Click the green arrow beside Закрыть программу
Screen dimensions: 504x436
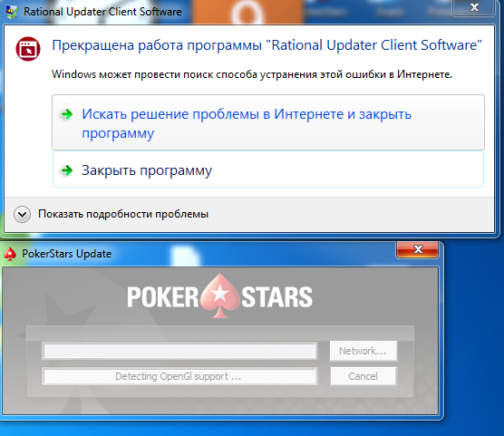pos(67,170)
